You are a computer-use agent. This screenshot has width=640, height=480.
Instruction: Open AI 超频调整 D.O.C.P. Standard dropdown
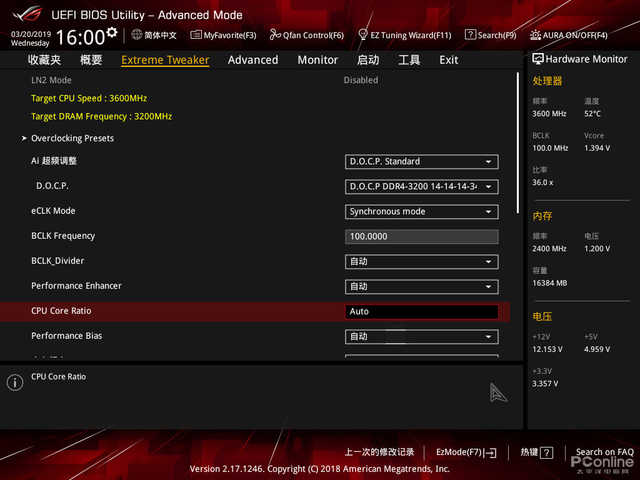point(421,162)
